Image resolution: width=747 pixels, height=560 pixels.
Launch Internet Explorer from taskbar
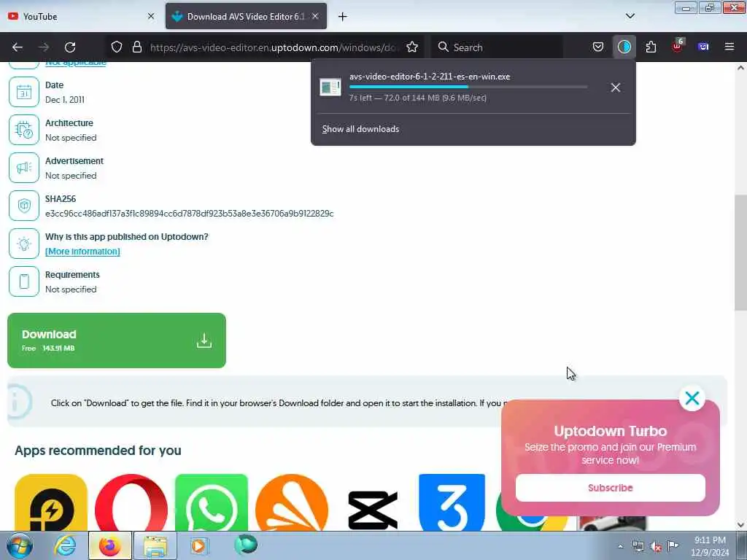pos(65,545)
